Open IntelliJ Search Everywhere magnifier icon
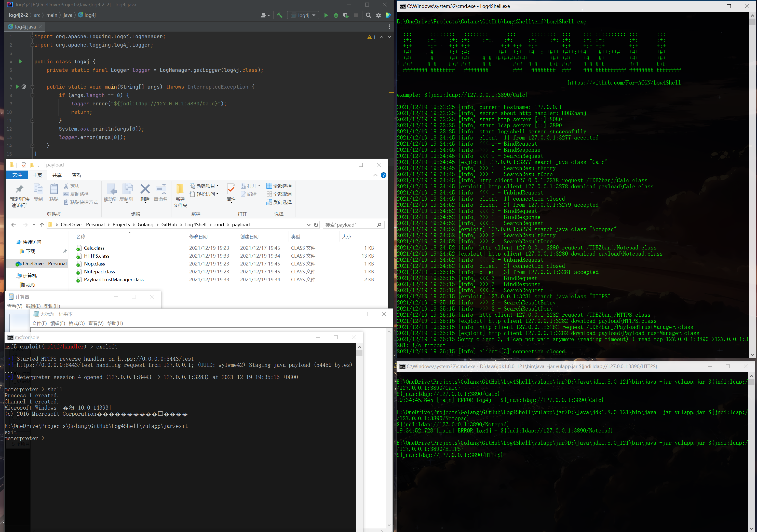The width and height of the screenshot is (757, 532). click(x=368, y=15)
